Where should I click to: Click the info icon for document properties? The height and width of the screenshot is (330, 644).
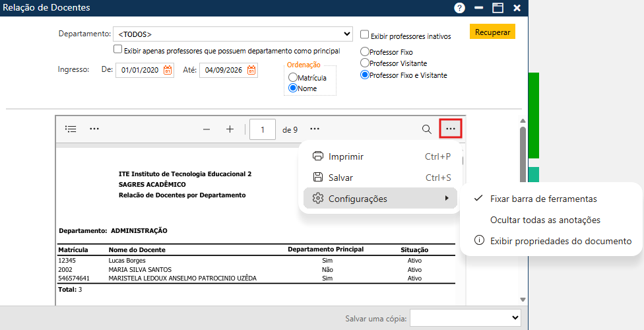479,240
